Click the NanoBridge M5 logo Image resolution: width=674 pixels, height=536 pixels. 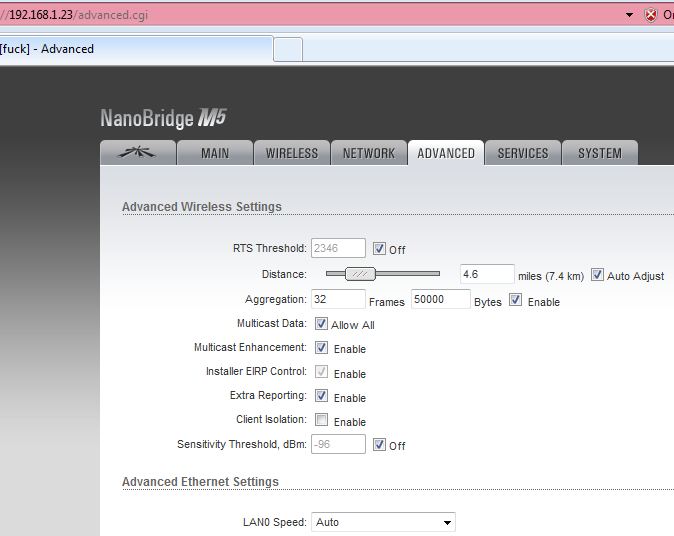[x=163, y=118]
